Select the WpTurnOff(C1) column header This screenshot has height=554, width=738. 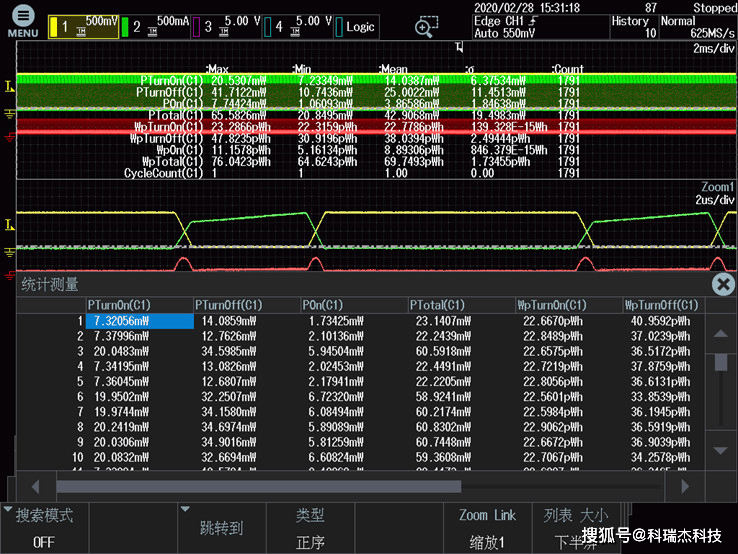click(664, 305)
